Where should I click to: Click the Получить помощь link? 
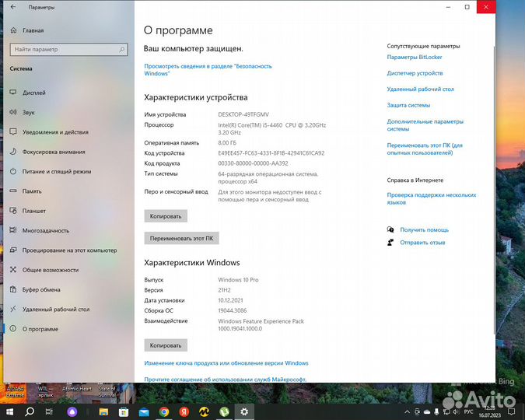424,229
